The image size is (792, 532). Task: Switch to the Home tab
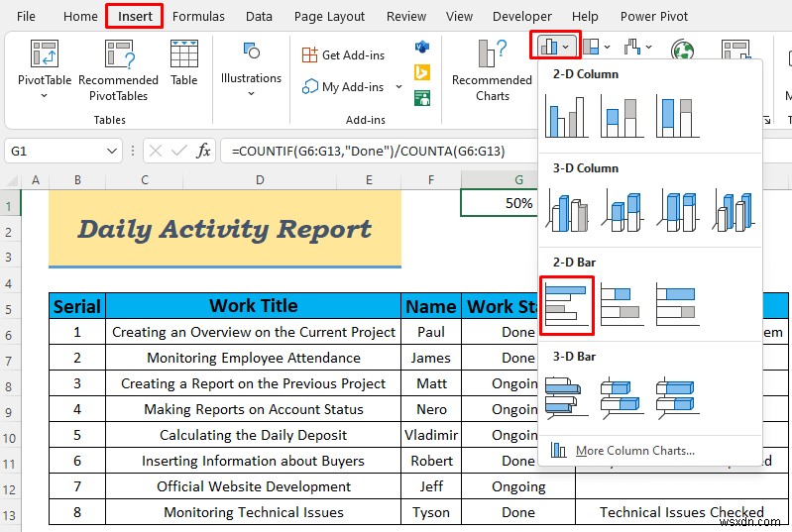pyautogui.click(x=80, y=16)
